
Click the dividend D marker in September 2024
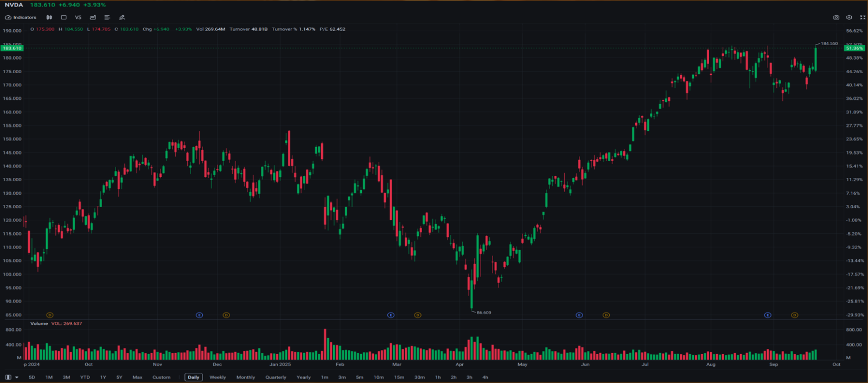tap(50, 315)
